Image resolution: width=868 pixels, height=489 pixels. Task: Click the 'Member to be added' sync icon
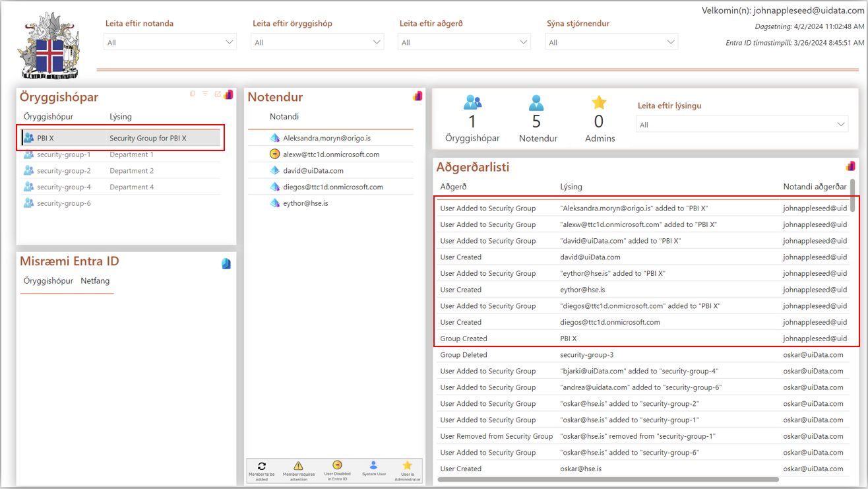pyautogui.click(x=262, y=466)
